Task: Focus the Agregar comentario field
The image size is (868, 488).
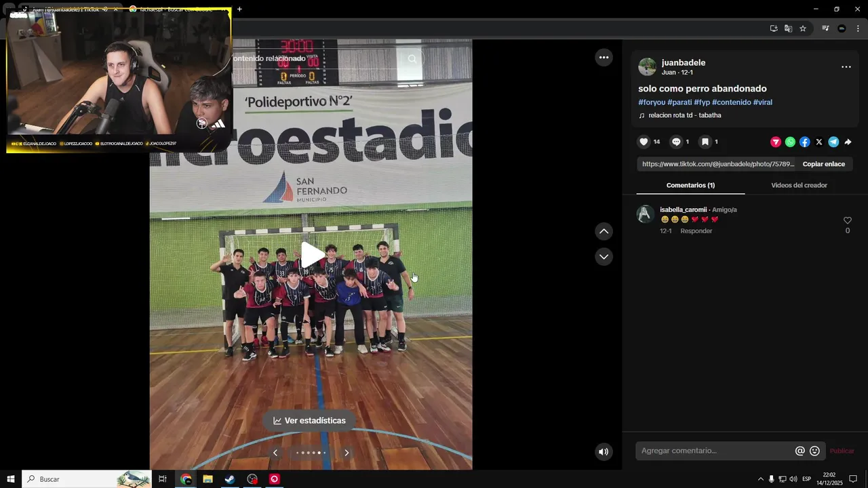Action: pyautogui.click(x=716, y=451)
